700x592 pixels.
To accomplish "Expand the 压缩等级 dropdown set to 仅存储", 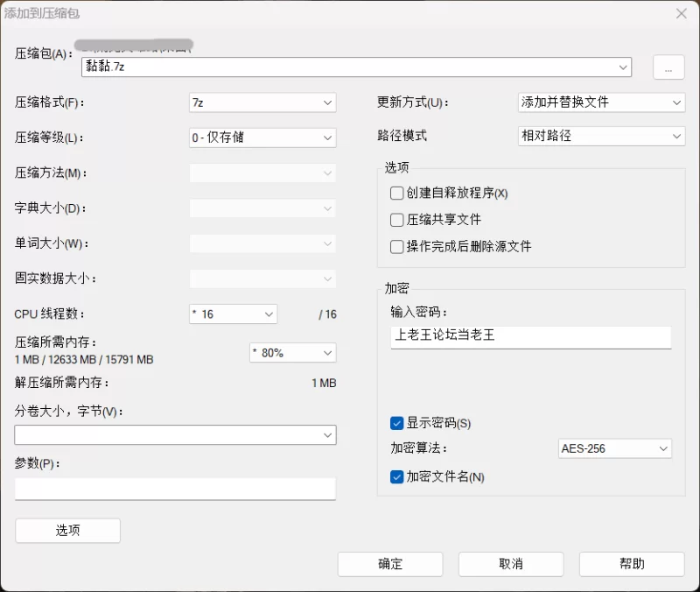I will pos(262,137).
